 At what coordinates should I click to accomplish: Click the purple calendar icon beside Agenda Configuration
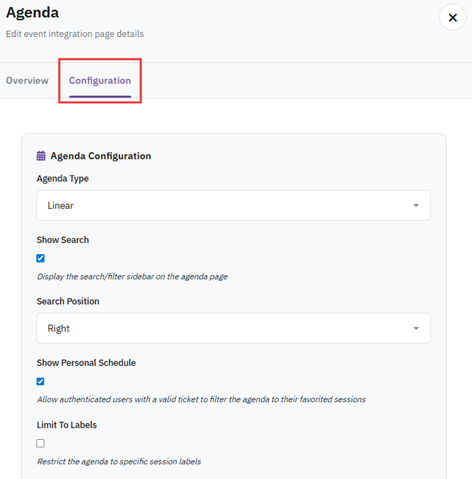coord(41,156)
